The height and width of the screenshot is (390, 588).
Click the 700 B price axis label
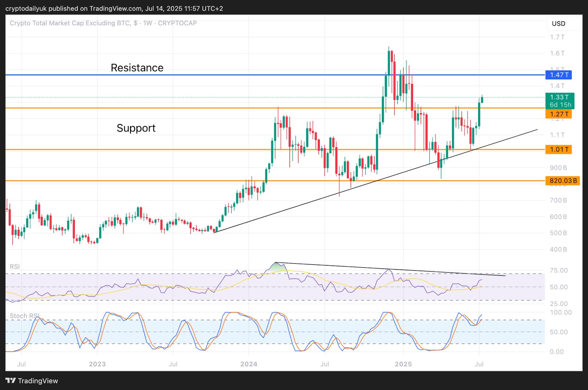pyautogui.click(x=558, y=201)
